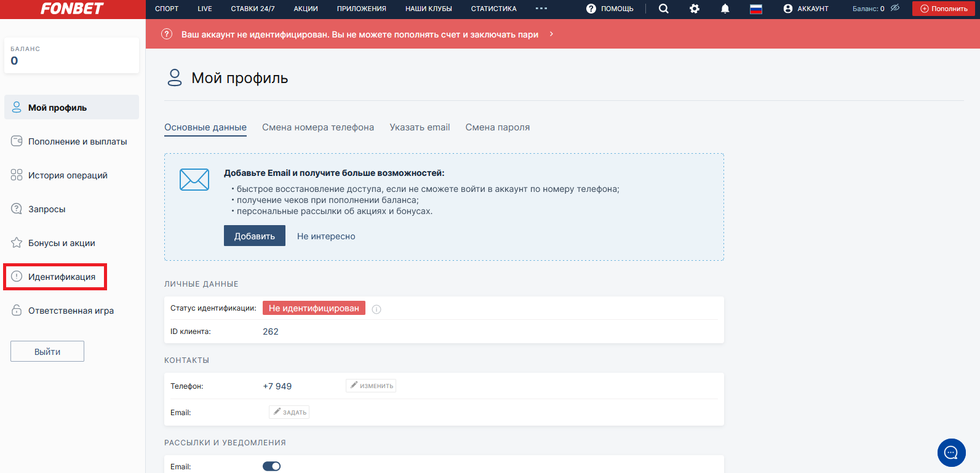980x473 pixels.
Task: Open LIVE section
Action: (205, 9)
